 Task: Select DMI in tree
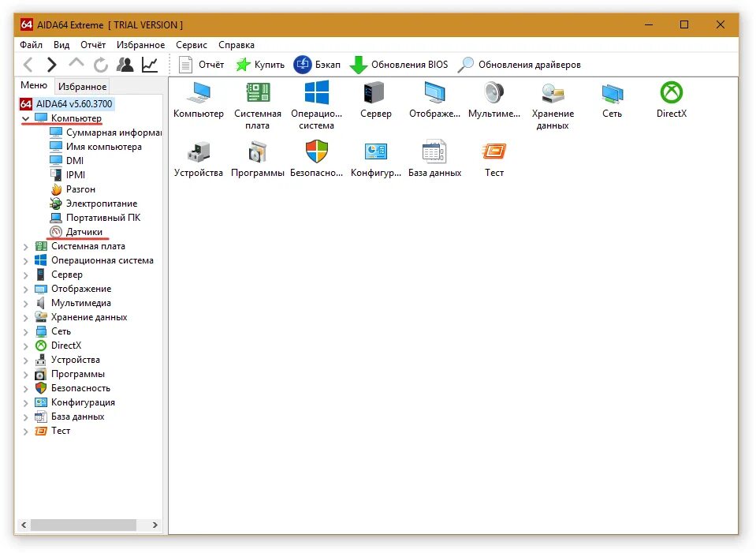click(67, 161)
